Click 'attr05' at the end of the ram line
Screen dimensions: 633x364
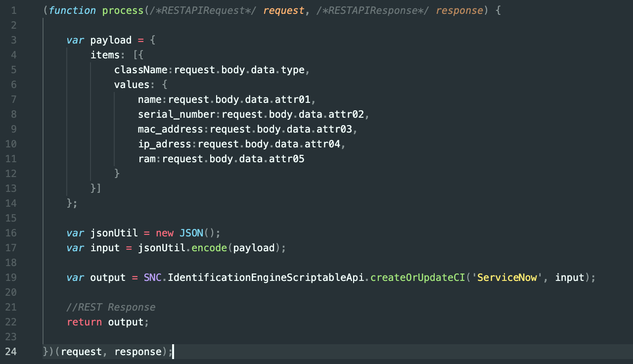(289, 159)
